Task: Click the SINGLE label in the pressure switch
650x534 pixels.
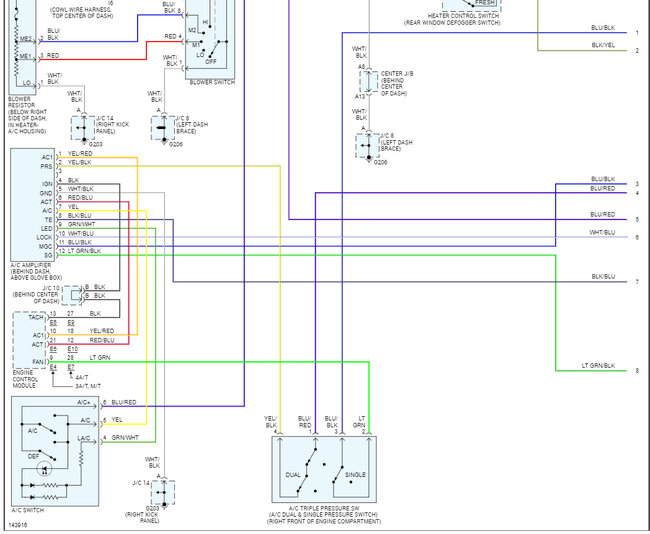Action: [355, 475]
